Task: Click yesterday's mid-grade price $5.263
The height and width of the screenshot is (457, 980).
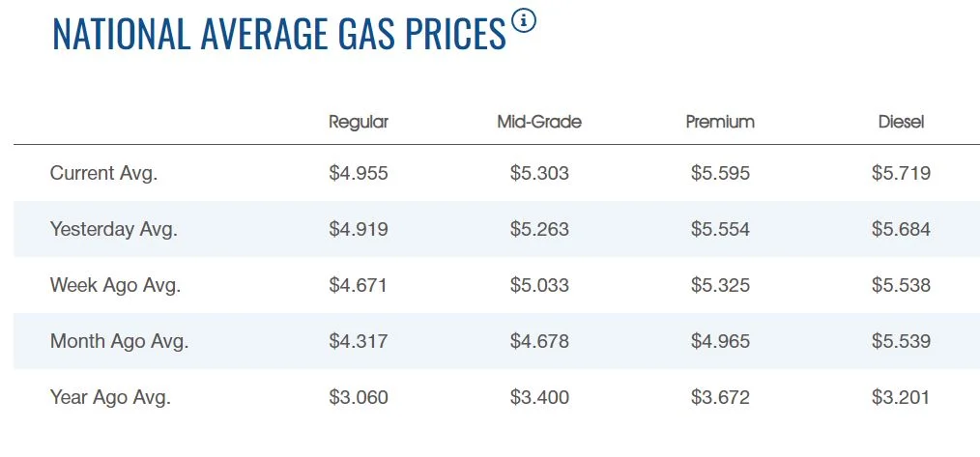Action: point(539,229)
